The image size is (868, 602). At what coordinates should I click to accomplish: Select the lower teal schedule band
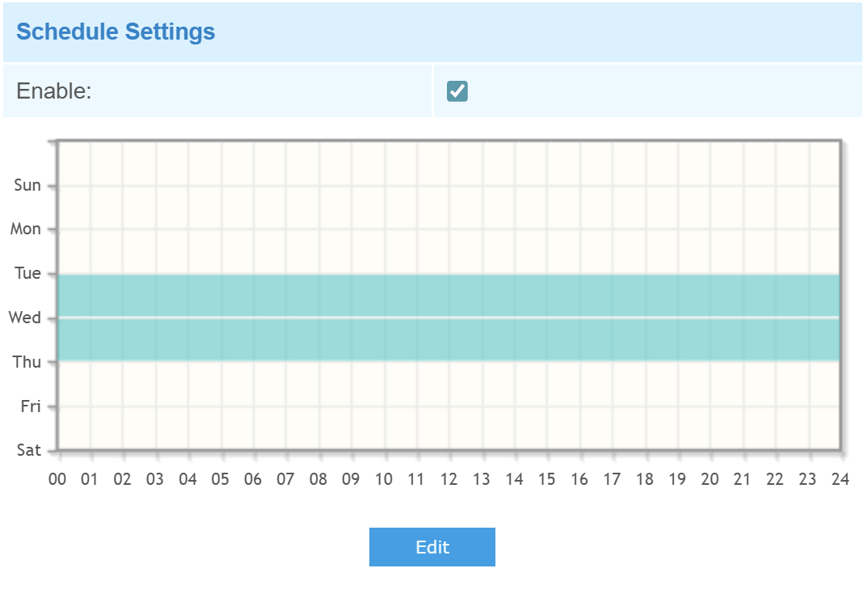pos(449,339)
